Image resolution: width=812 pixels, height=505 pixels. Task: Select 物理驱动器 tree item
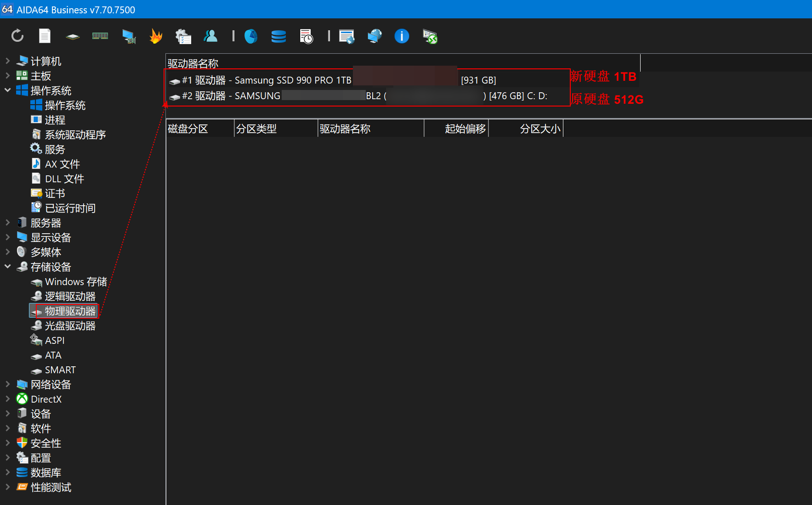pyautogui.click(x=63, y=311)
